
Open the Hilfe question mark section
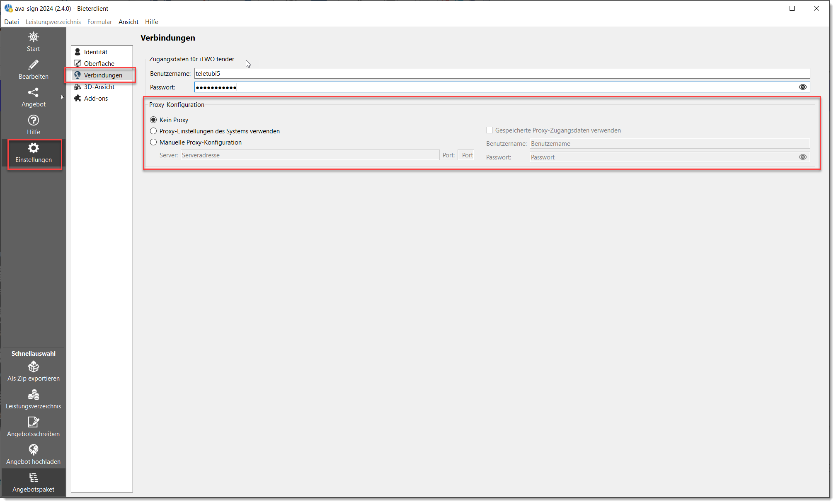coord(33,125)
